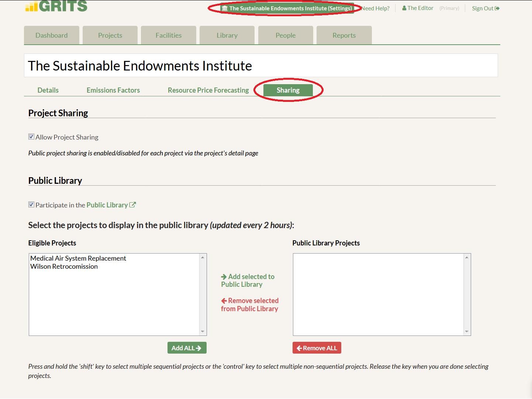Click Eligible Projects list scroll-up arrow
Viewport: 532px width, 399px height.
click(x=203, y=257)
